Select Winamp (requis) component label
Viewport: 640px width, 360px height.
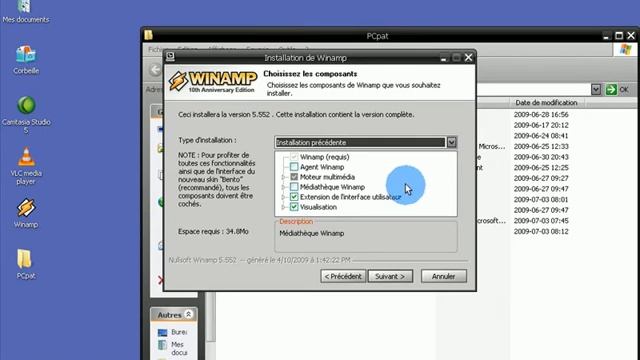click(324, 157)
